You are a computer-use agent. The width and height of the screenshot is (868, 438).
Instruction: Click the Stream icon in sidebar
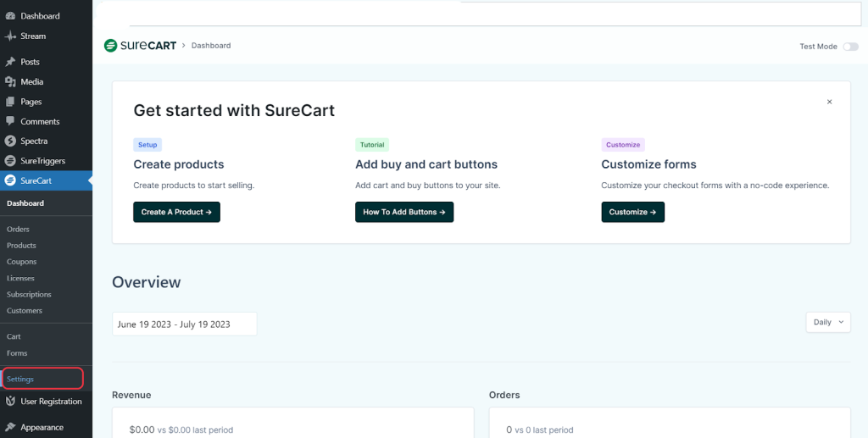(x=10, y=36)
